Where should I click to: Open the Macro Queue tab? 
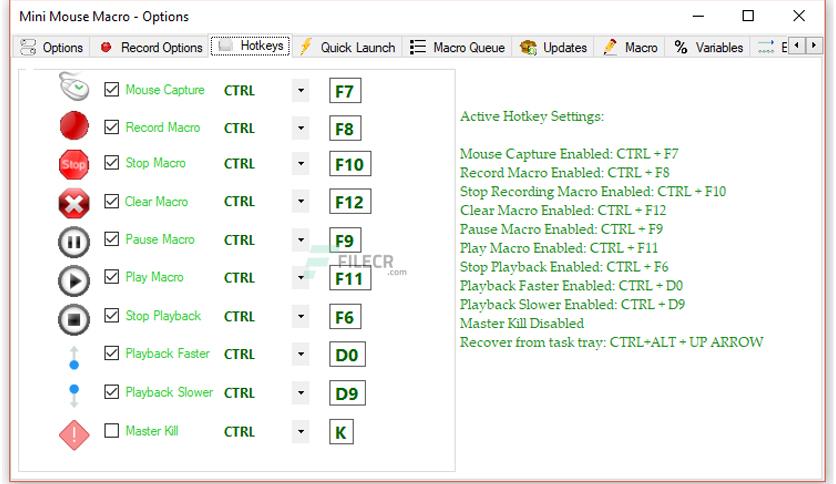[457, 47]
